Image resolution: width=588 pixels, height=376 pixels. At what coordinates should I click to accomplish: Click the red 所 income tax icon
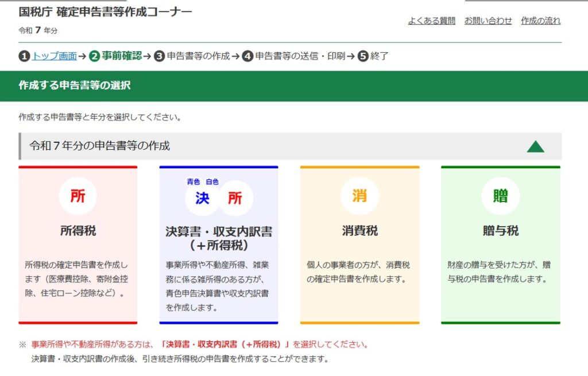(78, 196)
